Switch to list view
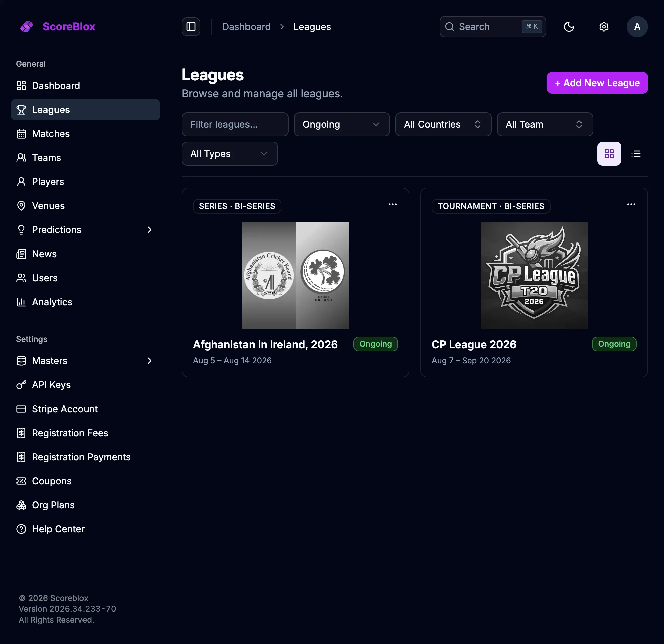The height and width of the screenshot is (644, 664). pos(636,154)
